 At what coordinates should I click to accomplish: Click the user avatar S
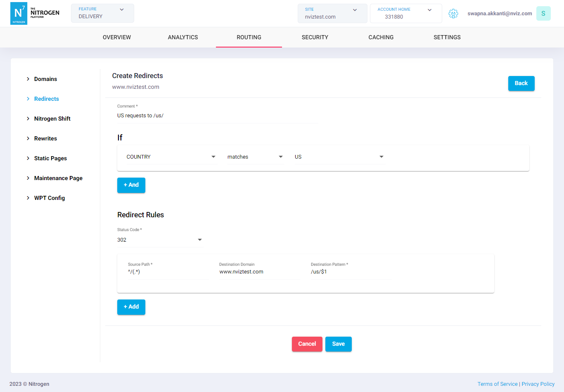[x=543, y=14]
